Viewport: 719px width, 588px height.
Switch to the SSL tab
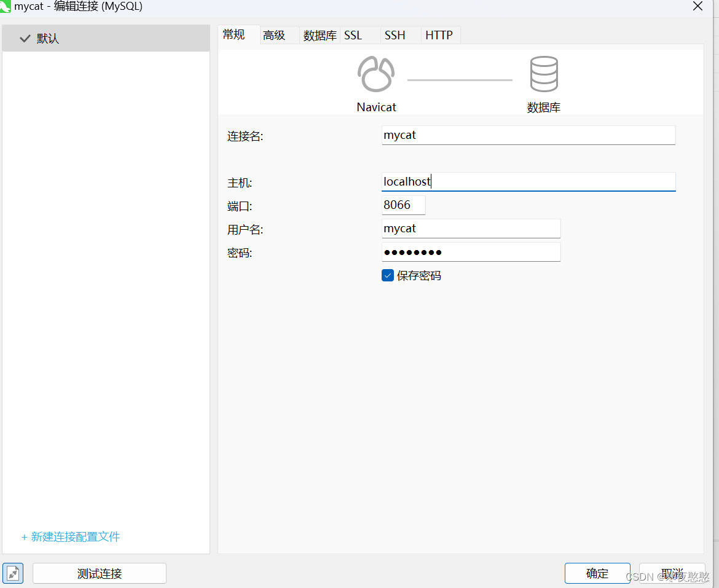point(359,35)
